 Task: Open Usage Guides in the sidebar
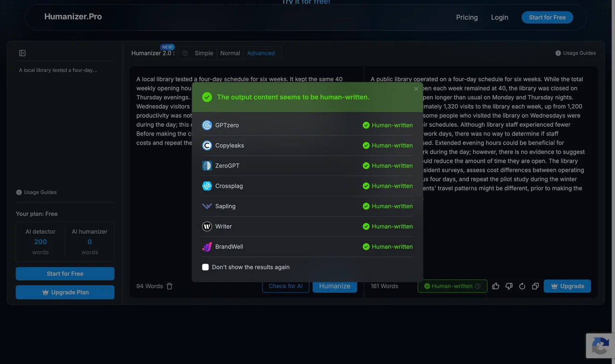point(37,193)
